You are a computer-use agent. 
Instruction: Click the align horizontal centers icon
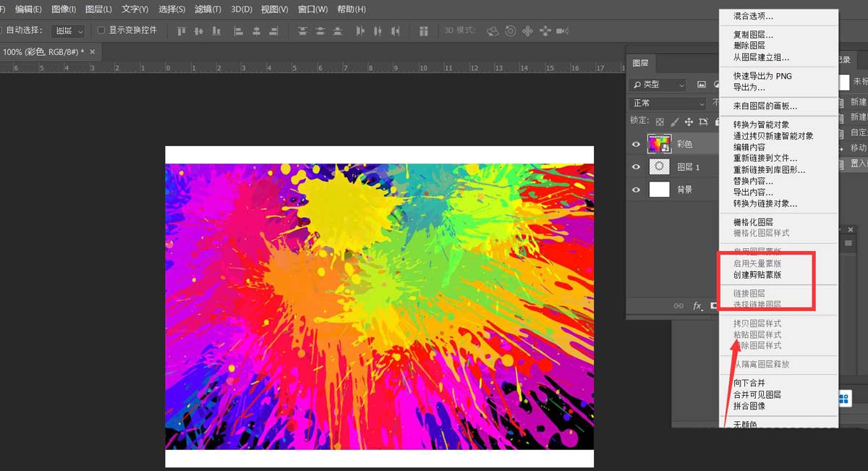click(x=256, y=30)
